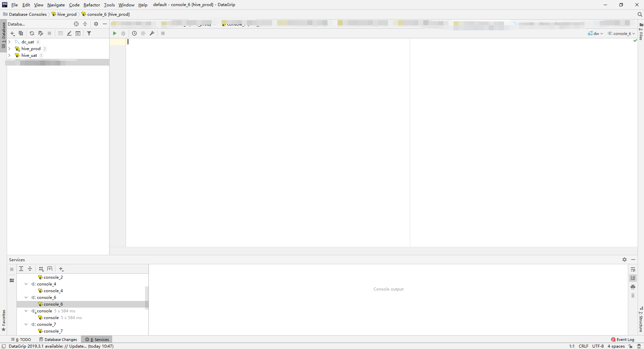Hide the Database panel with minus icon

pyautogui.click(x=105, y=24)
